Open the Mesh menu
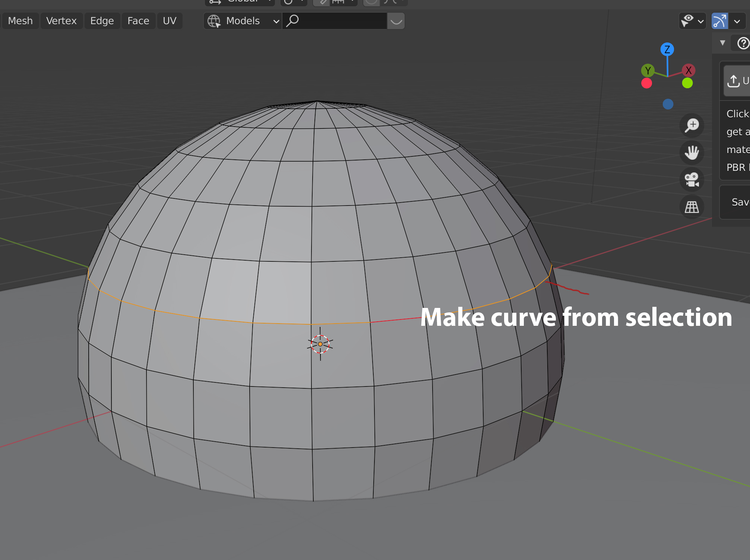750x560 pixels. click(20, 21)
